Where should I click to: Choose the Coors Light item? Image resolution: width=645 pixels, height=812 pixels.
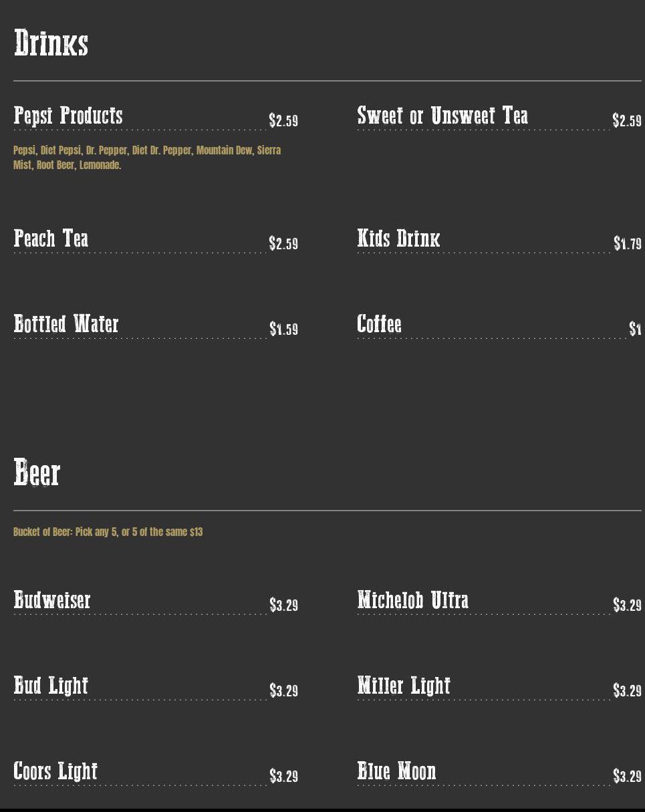pos(55,771)
